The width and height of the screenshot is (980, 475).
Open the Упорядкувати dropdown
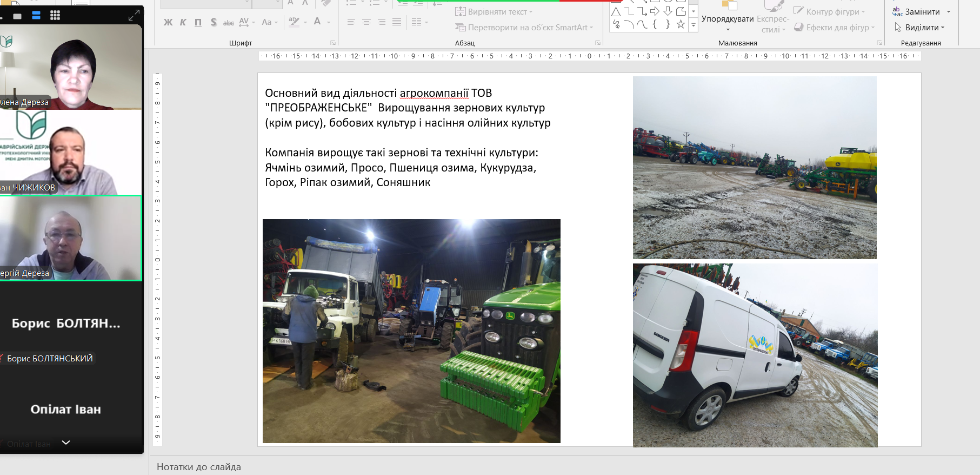pos(728,19)
